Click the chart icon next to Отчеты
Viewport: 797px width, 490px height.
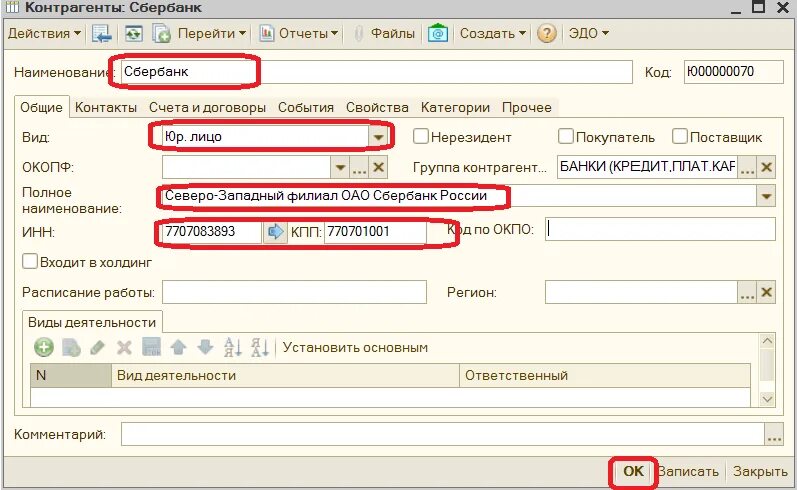coord(267,34)
